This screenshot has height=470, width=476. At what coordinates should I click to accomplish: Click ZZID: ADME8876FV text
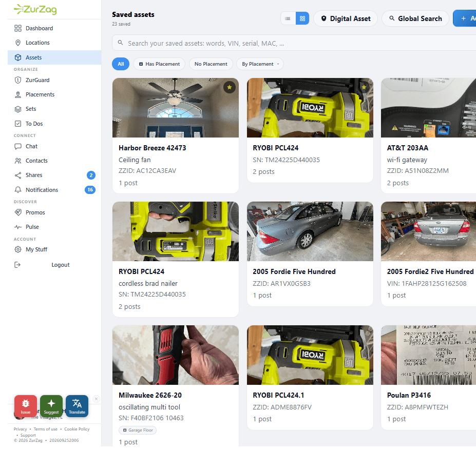point(282,407)
